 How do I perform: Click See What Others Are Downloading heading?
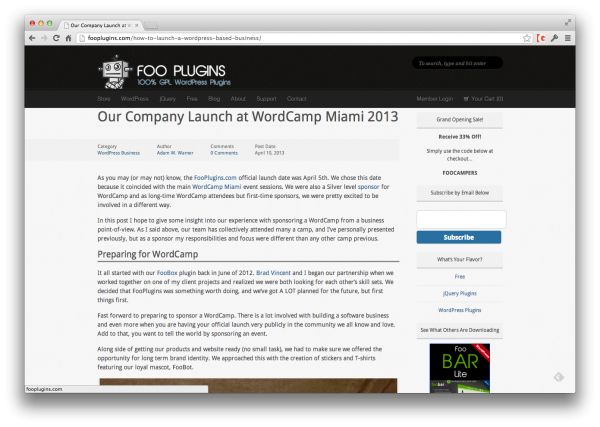click(x=460, y=330)
